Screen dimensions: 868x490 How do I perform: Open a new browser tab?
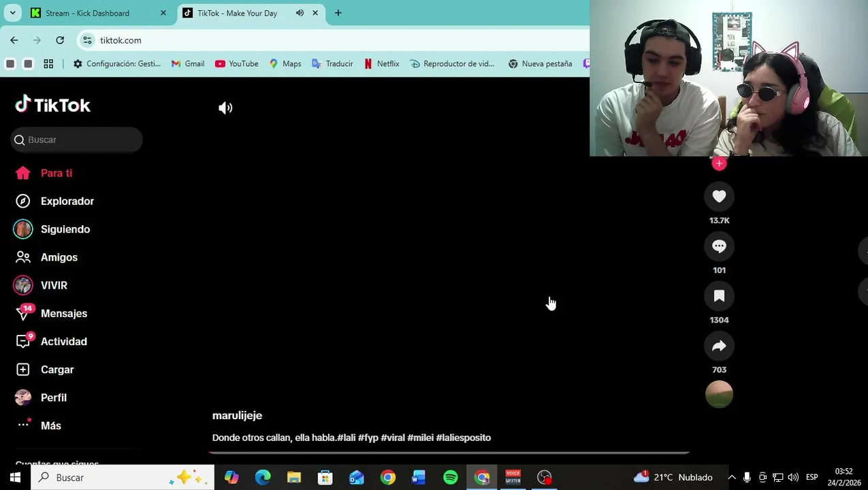[338, 13]
